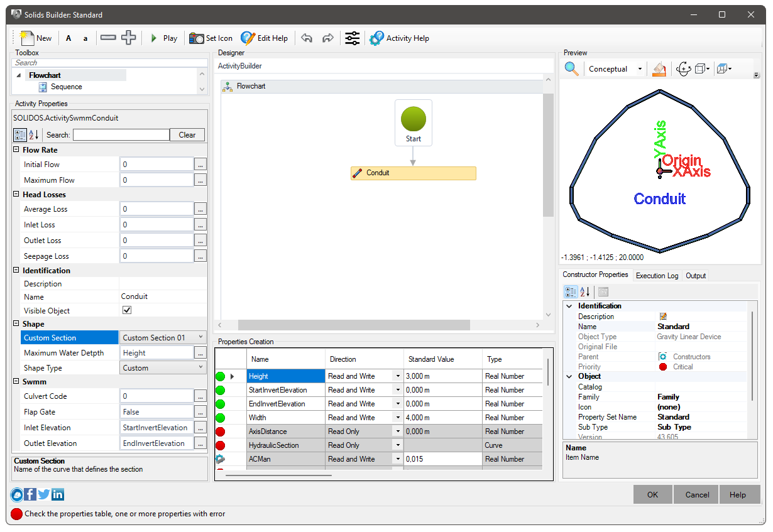This screenshot has width=773, height=532.
Task: Decrease font with the small a button
Action: point(85,38)
